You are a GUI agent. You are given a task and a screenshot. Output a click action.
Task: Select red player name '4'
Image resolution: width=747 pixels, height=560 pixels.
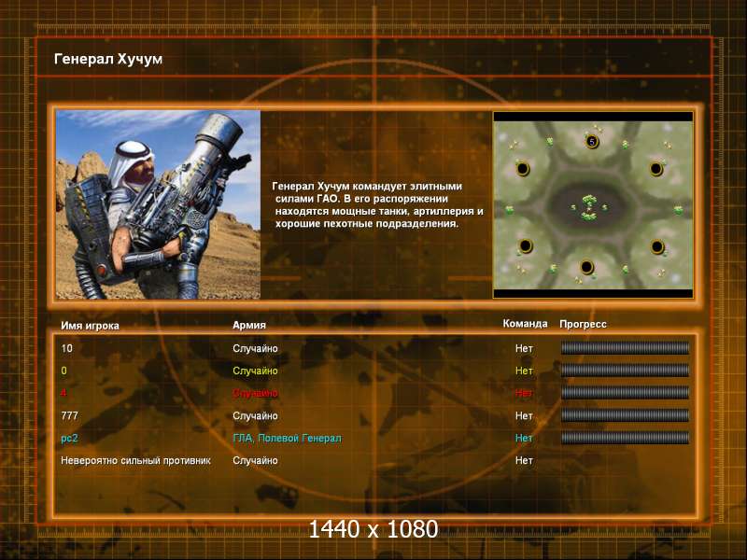click(63, 393)
